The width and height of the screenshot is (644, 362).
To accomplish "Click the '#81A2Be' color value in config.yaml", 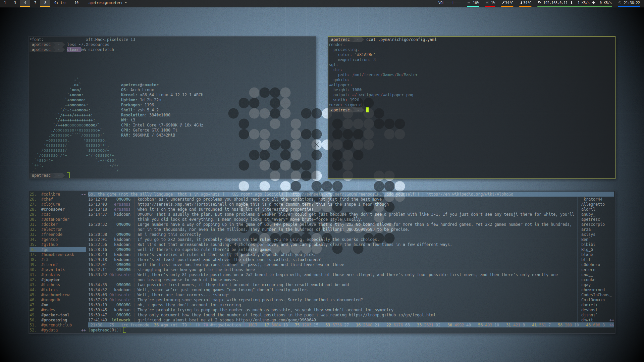I will click(365, 55).
